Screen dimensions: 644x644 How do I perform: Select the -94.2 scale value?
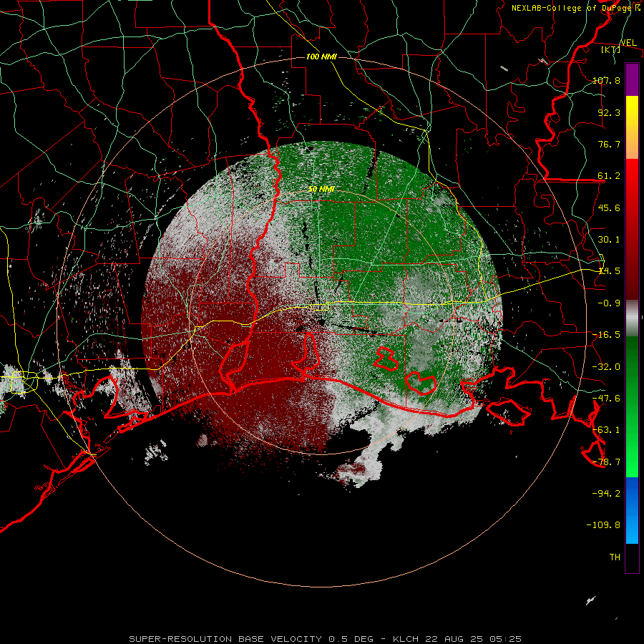point(606,494)
